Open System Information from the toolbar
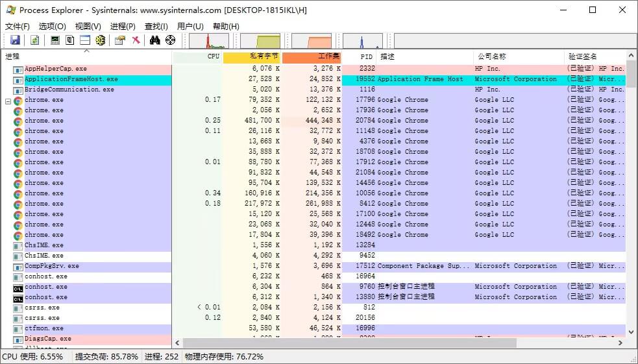 [x=55, y=40]
